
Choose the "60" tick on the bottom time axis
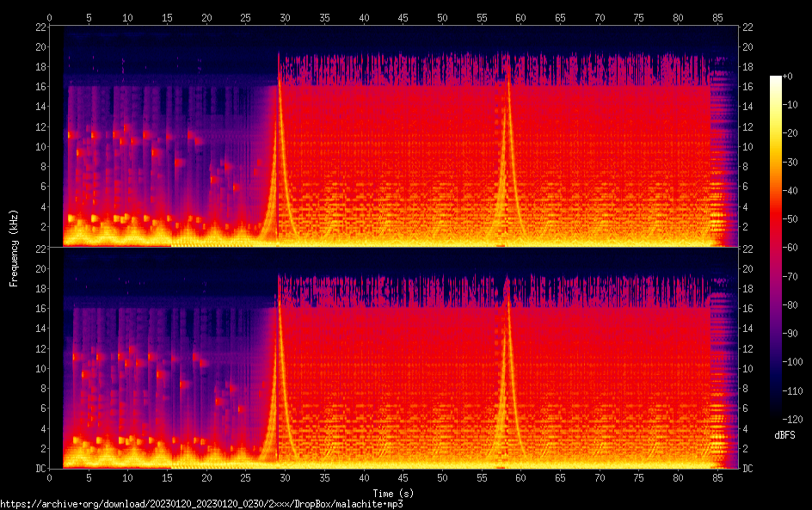tap(520, 477)
